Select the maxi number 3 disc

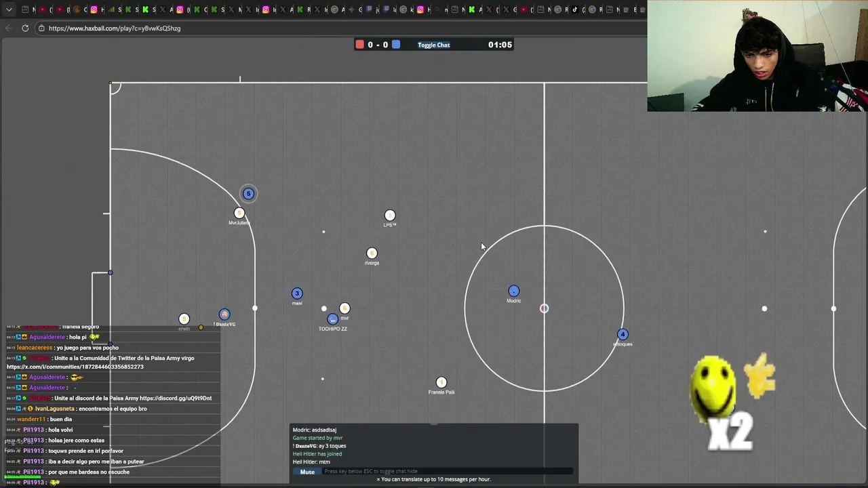(297, 293)
